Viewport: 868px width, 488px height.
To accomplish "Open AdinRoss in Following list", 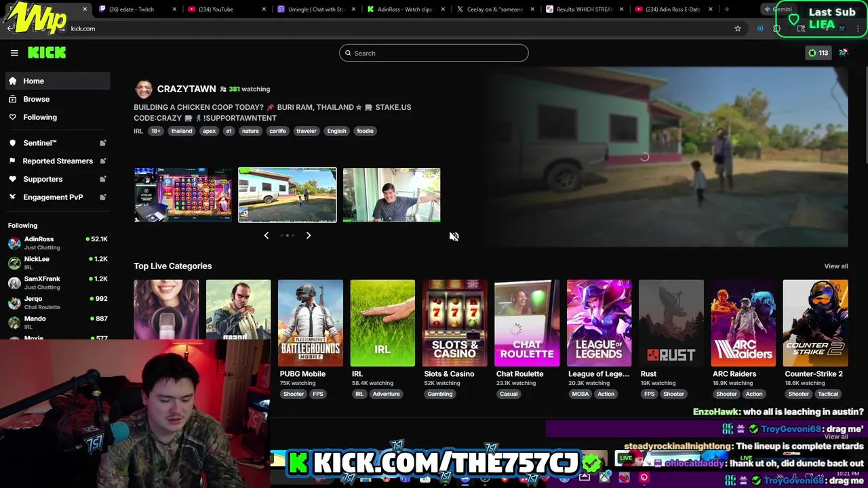I will [58, 243].
